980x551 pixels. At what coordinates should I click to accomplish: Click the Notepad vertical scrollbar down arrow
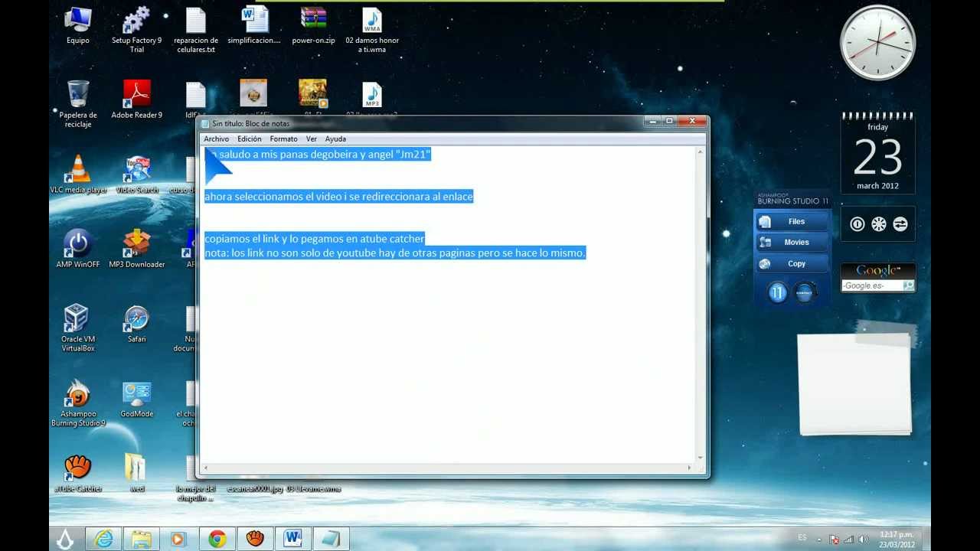click(x=700, y=457)
